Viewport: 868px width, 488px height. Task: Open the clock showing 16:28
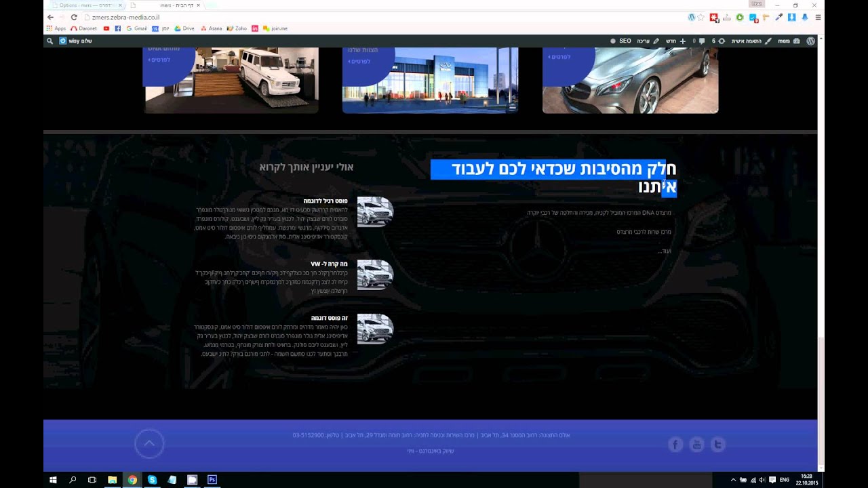[x=806, y=480]
